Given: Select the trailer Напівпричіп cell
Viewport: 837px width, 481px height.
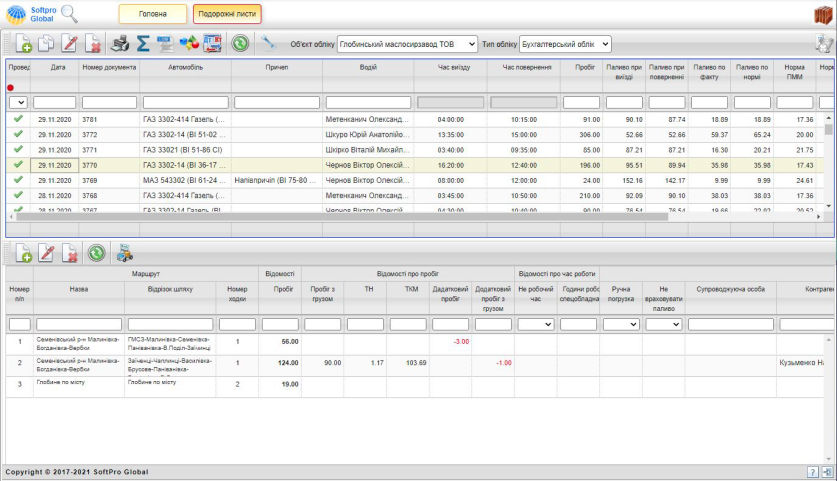Looking at the screenshot, I should click(277, 180).
